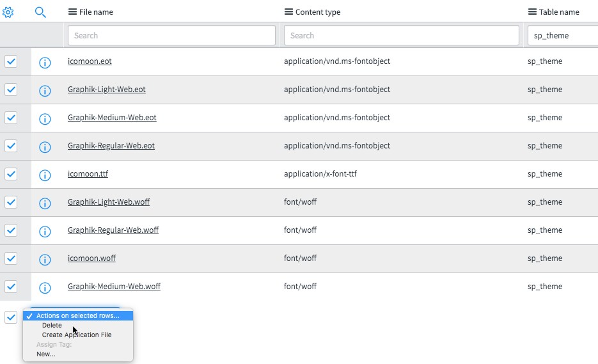
Task: Click the File name search field
Action: [x=171, y=35]
